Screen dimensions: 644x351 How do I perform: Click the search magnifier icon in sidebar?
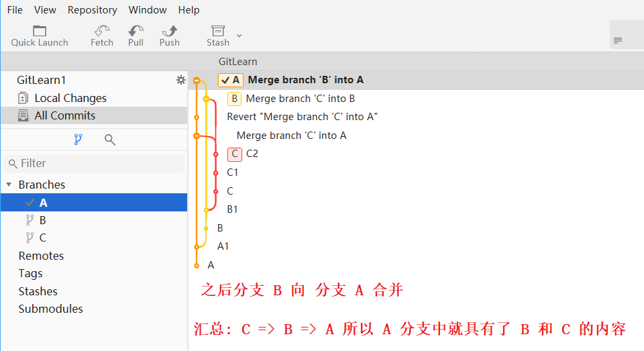pyautogui.click(x=110, y=140)
